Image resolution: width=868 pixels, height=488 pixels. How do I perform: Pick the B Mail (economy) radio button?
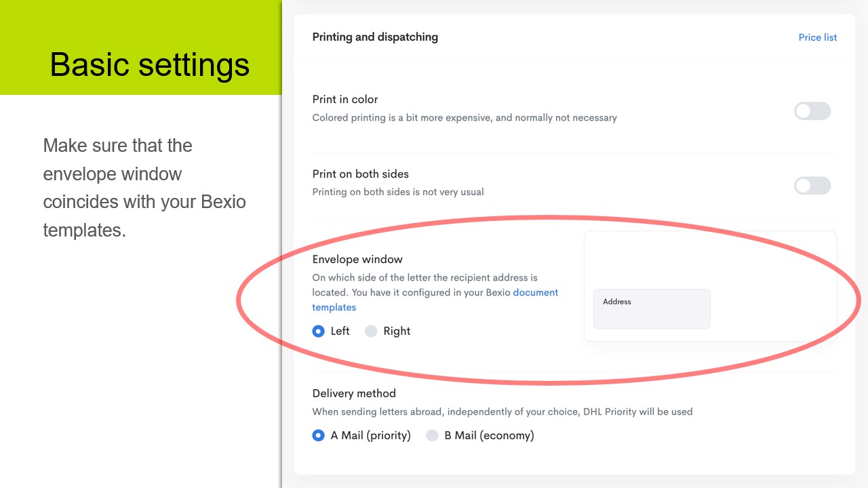pos(432,436)
